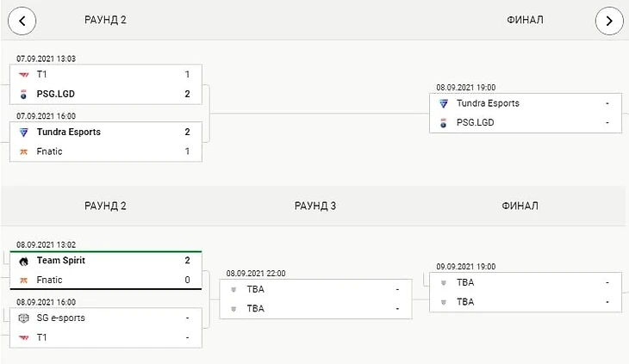The width and height of the screenshot is (629, 364).
Task: Click the Tundra Esports logo in Round 2
Action: (x=23, y=133)
